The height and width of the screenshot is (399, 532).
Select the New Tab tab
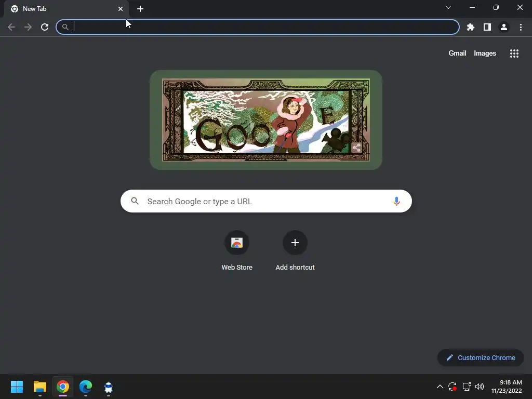coord(66,9)
